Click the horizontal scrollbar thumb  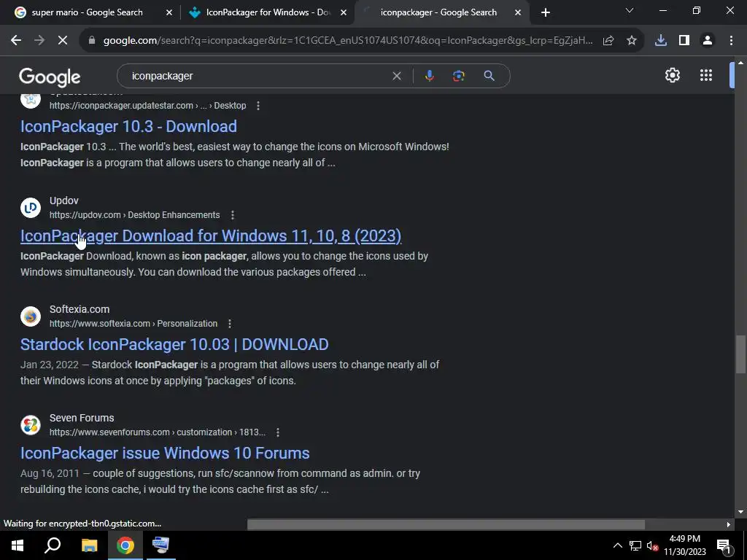(x=446, y=524)
